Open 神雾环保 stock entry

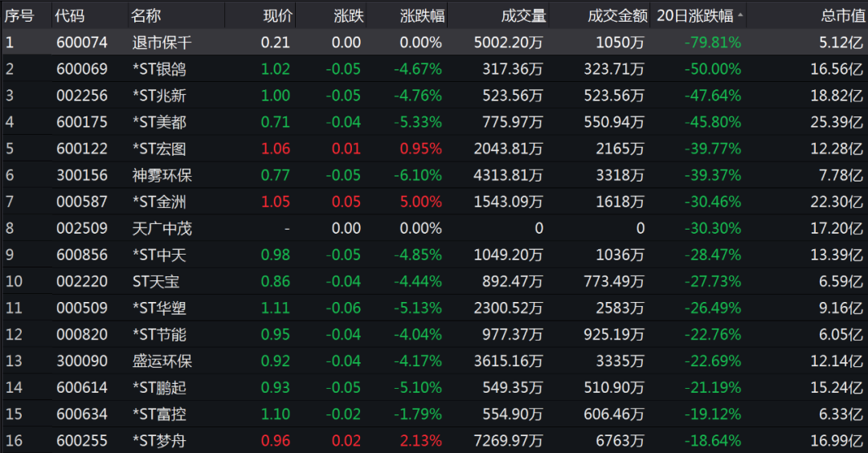(x=434, y=175)
